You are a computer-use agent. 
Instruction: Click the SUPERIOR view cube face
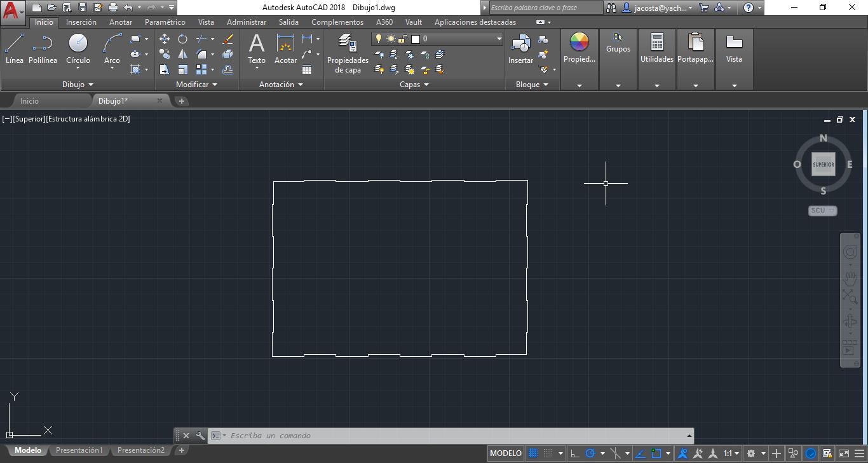823,165
